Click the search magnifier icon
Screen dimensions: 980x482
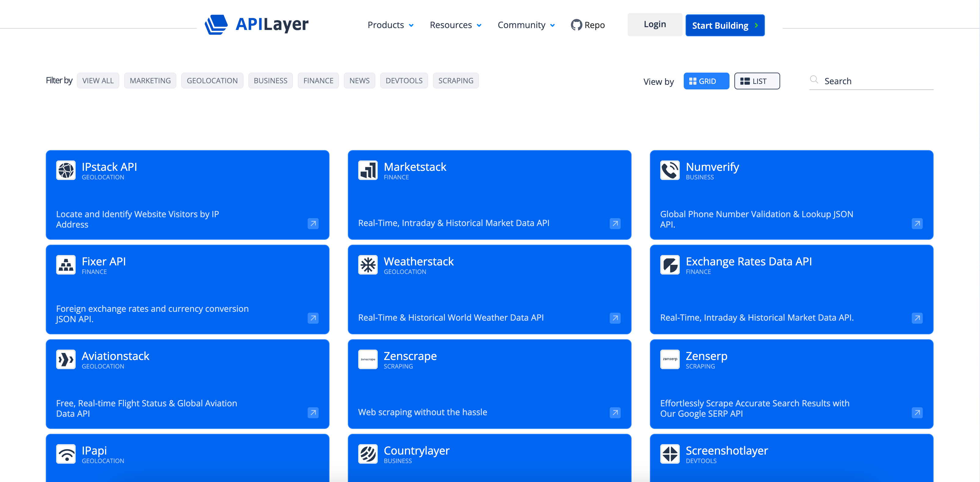point(814,80)
